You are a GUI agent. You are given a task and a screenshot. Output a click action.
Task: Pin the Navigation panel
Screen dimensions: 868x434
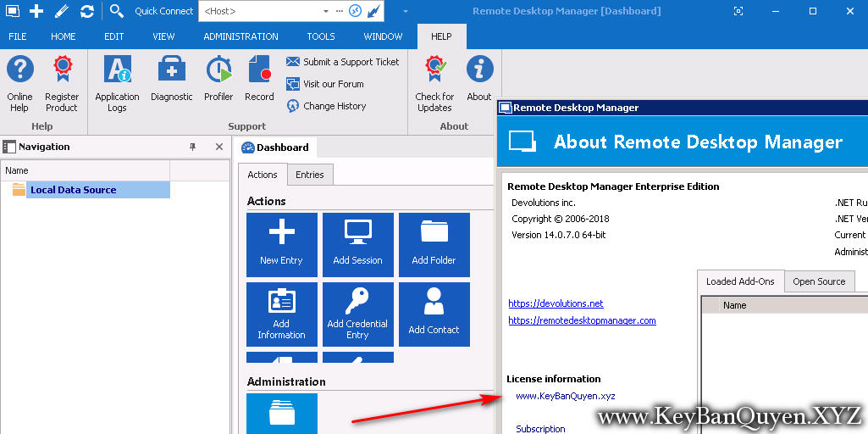coord(192,147)
